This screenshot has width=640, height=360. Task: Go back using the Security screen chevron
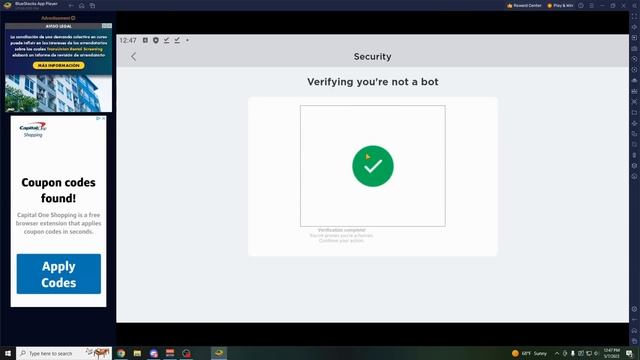(133, 57)
